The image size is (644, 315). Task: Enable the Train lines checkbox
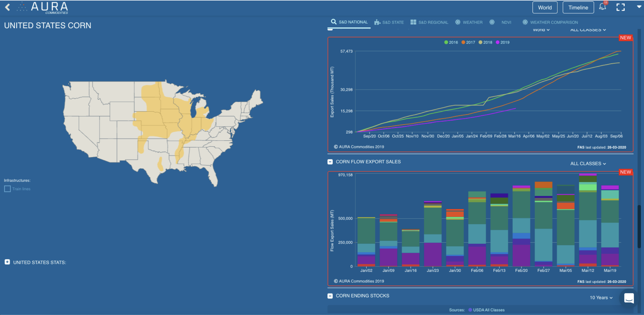(x=7, y=189)
